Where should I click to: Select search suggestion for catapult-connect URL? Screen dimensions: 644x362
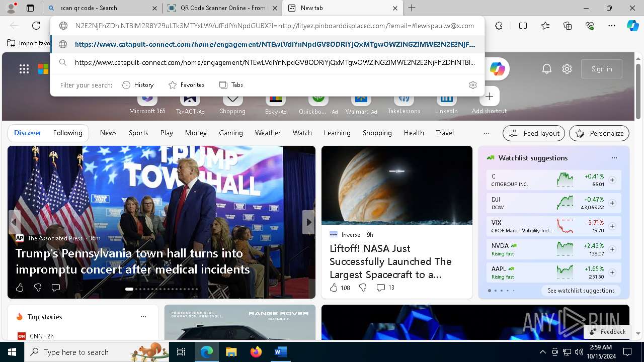click(x=267, y=63)
